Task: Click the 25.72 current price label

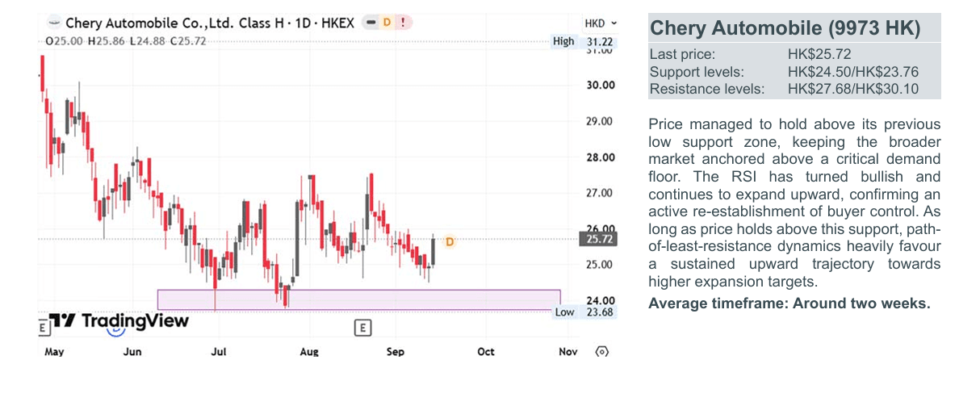Action: pos(599,239)
